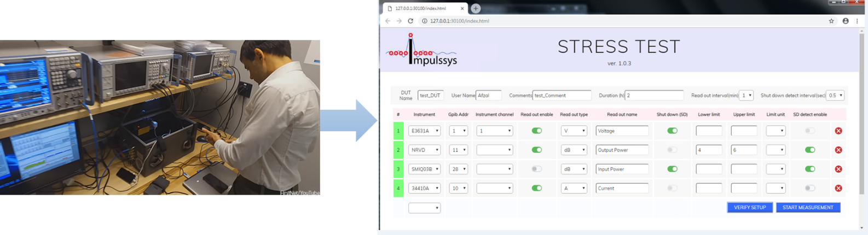This screenshot has width=868, height=235.
Task: Toggle read out enable for E3631A
Action: coord(536,131)
